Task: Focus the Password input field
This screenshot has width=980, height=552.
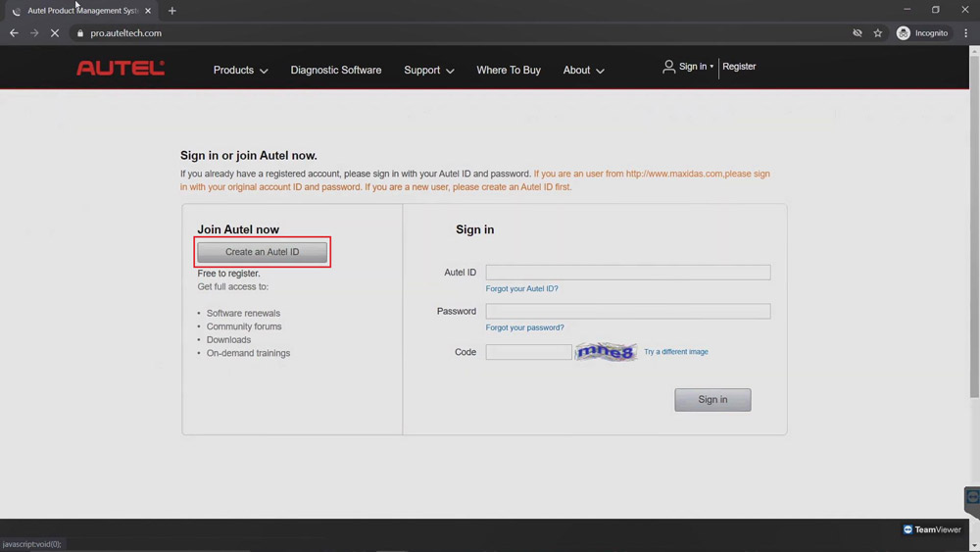Action: pyautogui.click(x=628, y=311)
